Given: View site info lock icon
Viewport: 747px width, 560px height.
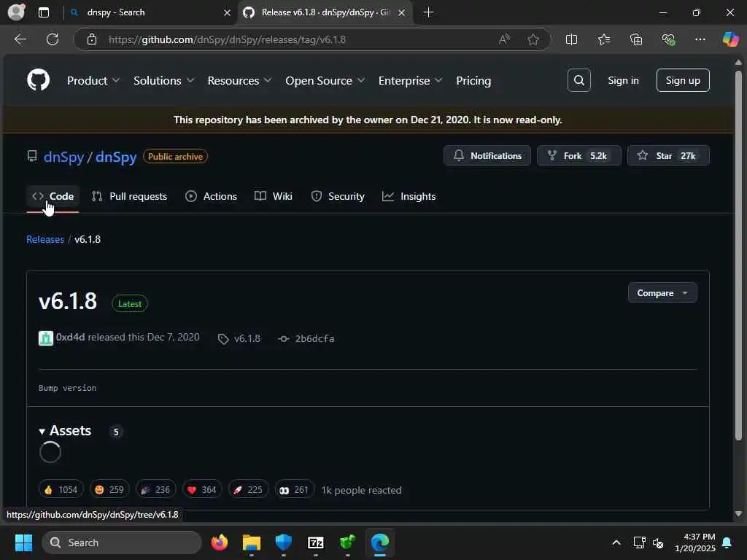Looking at the screenshot, I should 92,39.
